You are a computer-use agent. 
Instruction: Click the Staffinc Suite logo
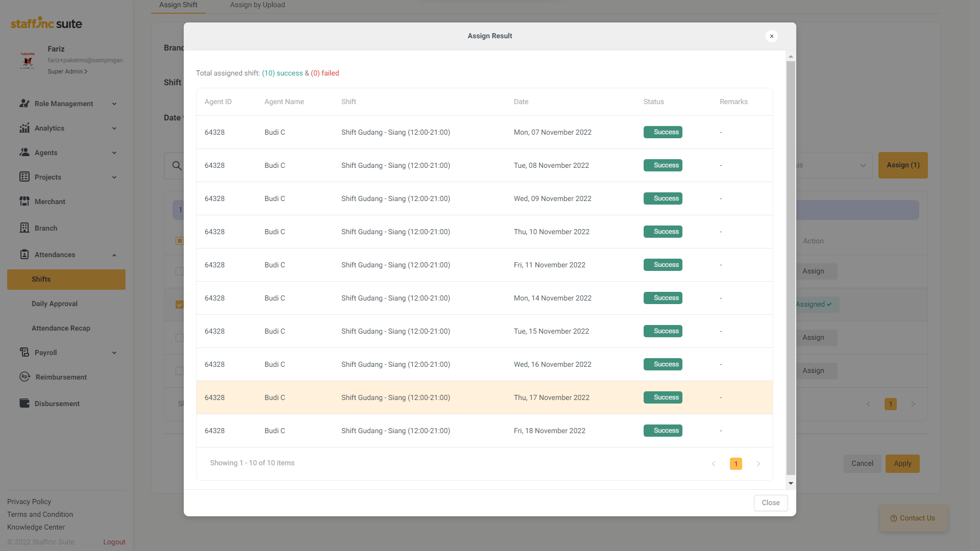coord(46,23)
